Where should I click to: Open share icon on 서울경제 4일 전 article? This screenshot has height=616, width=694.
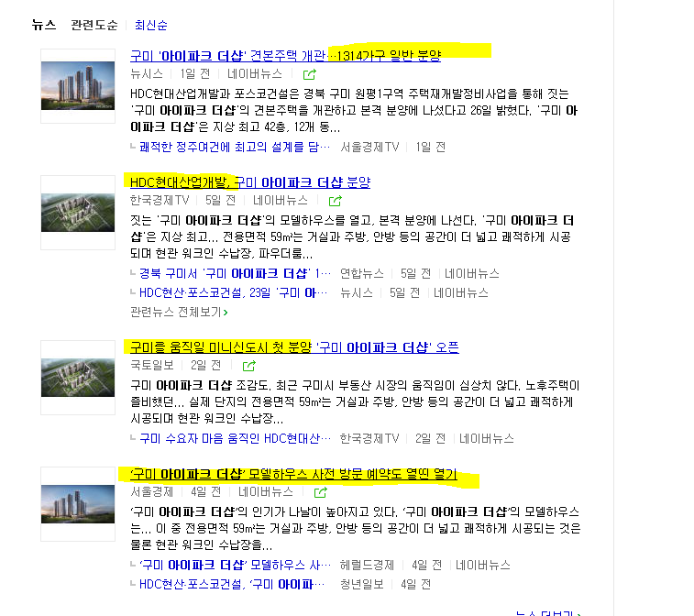click(x=321, y=492)
